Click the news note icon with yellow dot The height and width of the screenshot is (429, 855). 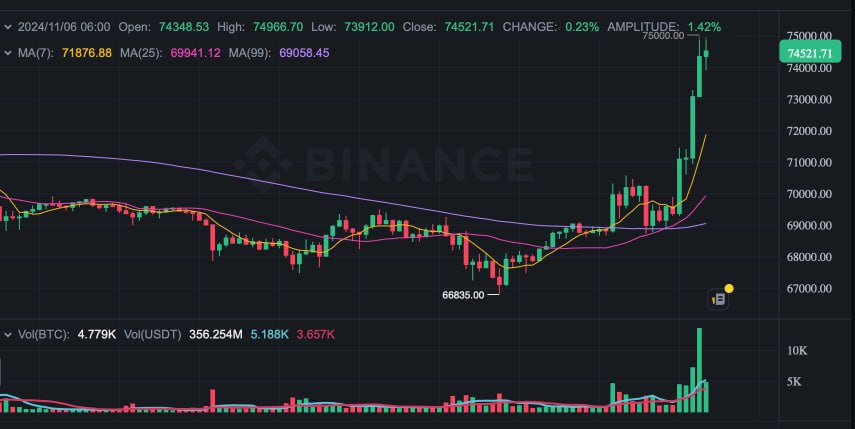[x=718, y=297]
